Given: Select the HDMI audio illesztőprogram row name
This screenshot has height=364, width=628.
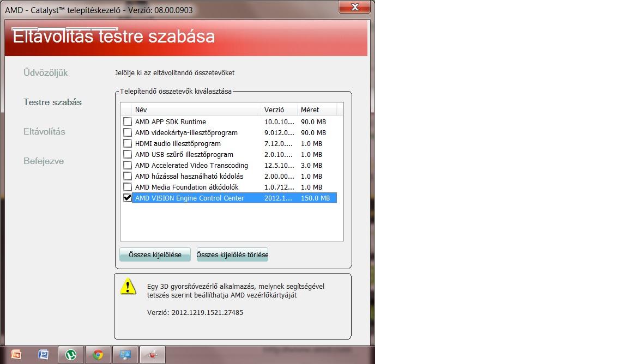Looking at the screenshot, I should [178, 143].
